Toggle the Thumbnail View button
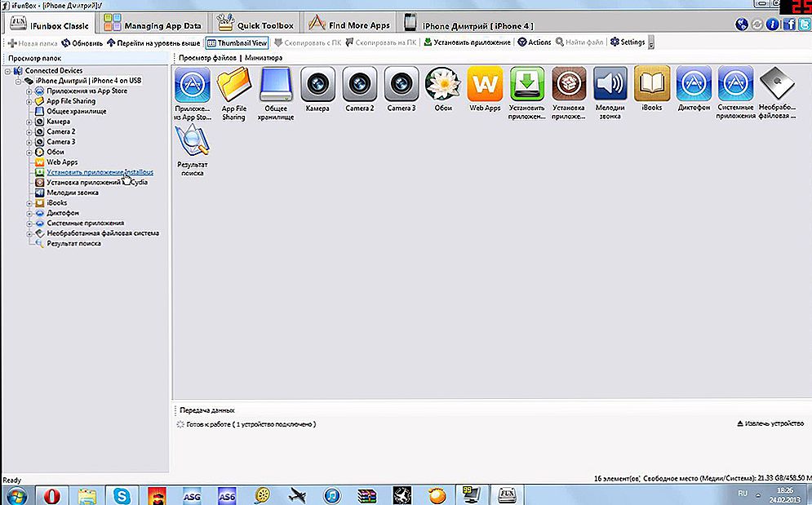 tap(237, 42)
